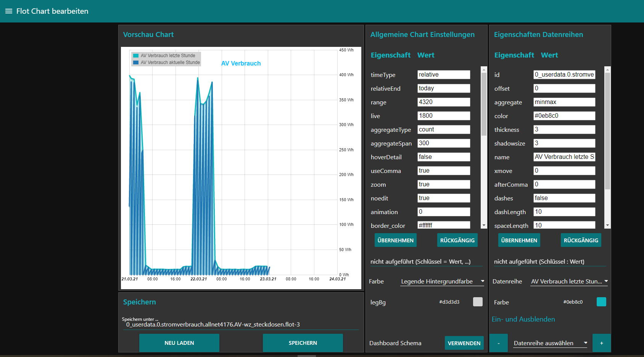Screen dimensions: 644x357
Task: Undo general settings with RÜCKGÄNGIG
Action: (x=457, y=240)
